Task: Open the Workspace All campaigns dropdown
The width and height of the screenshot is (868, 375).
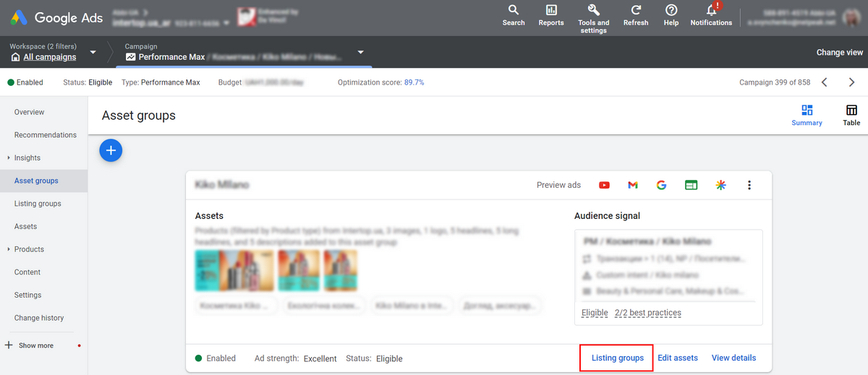Action: 93,52
